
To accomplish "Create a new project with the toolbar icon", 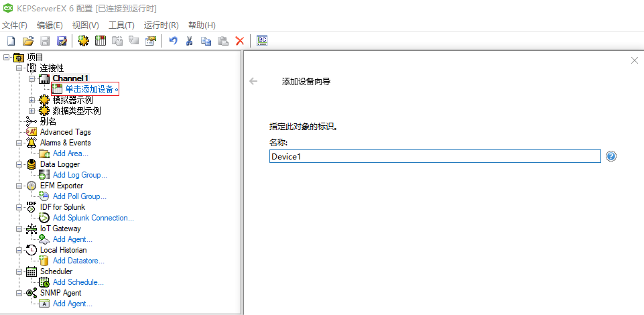I will [11, 41].
